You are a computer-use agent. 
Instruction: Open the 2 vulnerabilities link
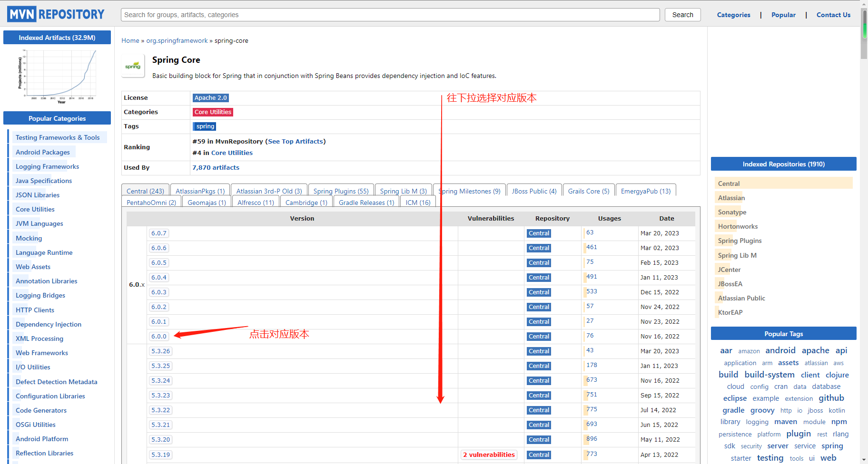point(489,454)
